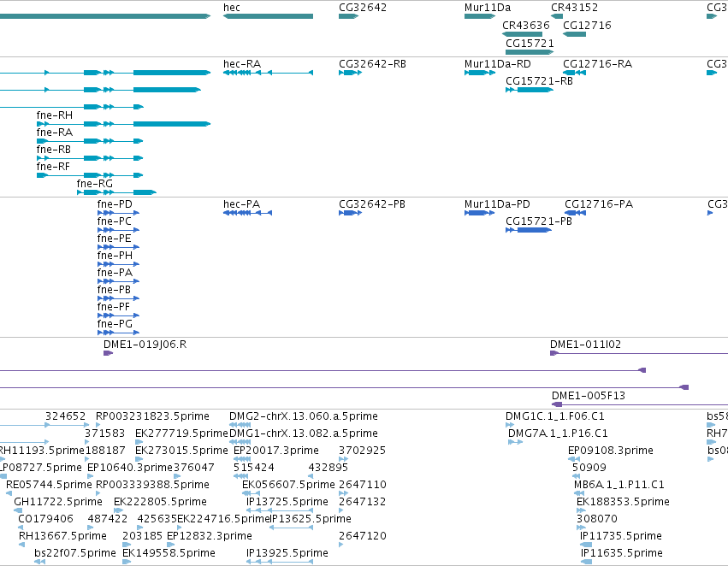Select the CG12716-PA protein label
Viewport: 728px width, 566px height.
599,204
